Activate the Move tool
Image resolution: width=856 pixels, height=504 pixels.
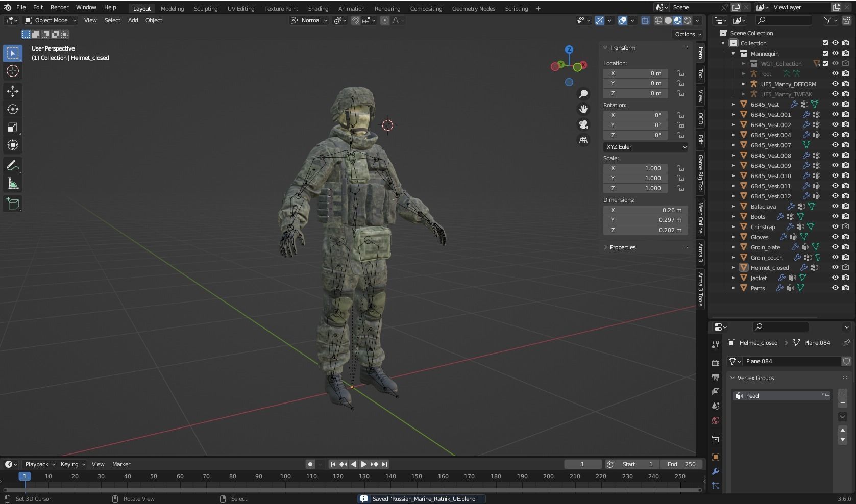pyautogui.click(x=13, y=91)
